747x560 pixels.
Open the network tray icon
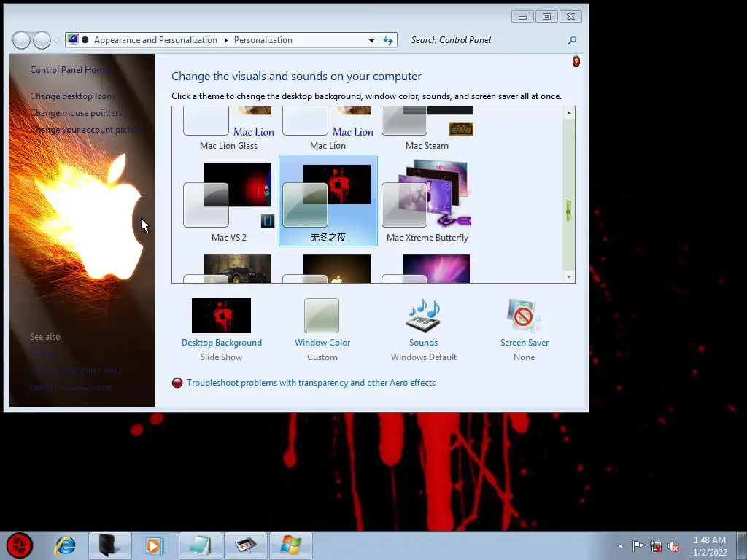(656, 546)
